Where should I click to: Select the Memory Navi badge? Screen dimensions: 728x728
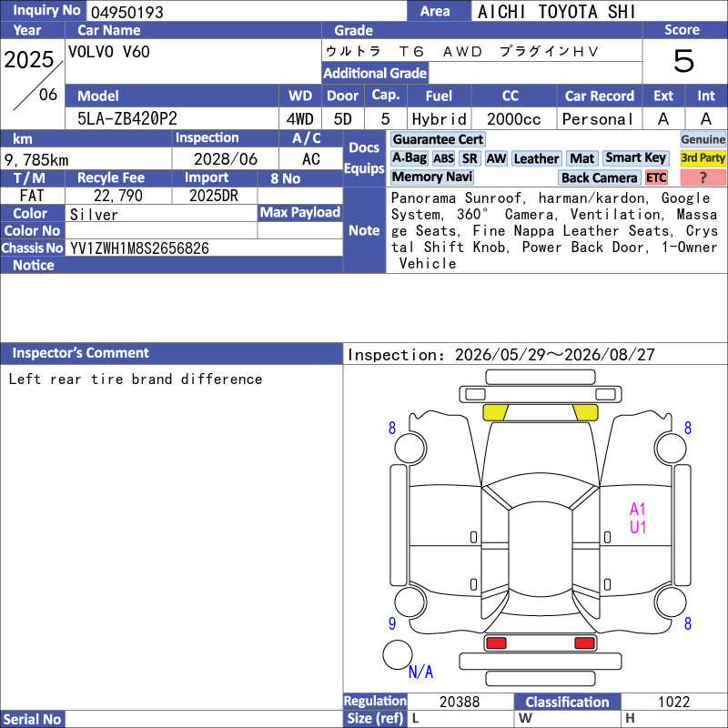[x=431, y=177]
